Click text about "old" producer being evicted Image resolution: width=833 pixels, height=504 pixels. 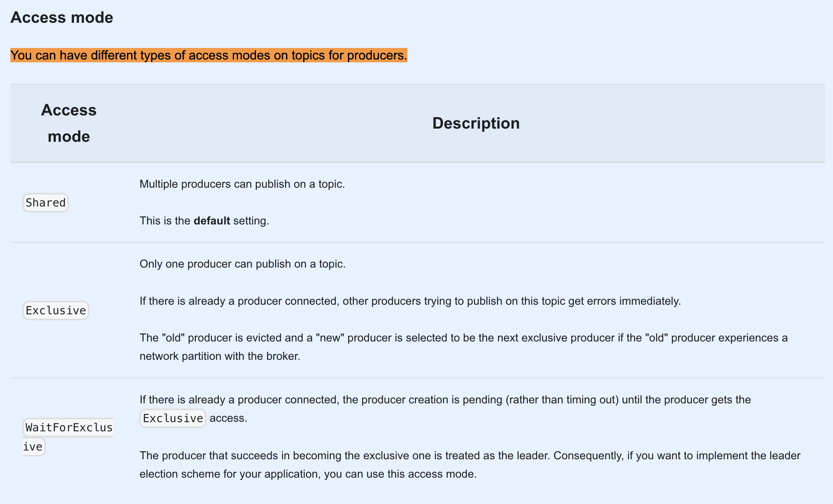point(463,338)
